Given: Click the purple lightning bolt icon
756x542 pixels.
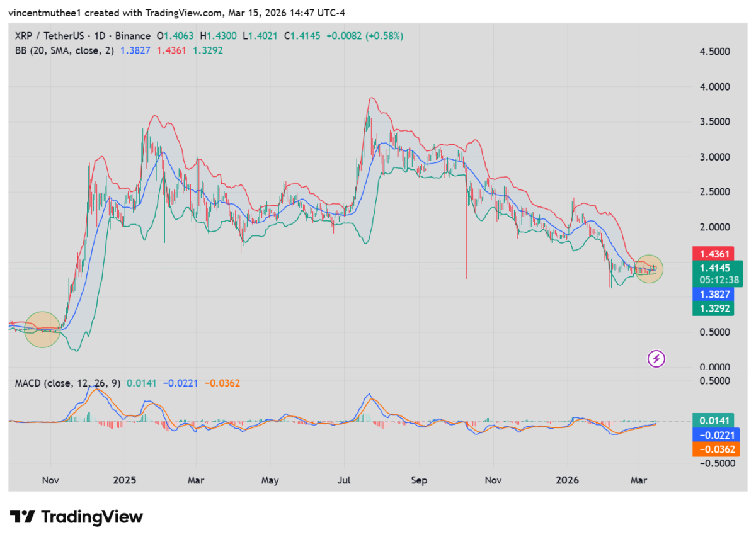Looking at the screenshot, I should coord(656,359).
